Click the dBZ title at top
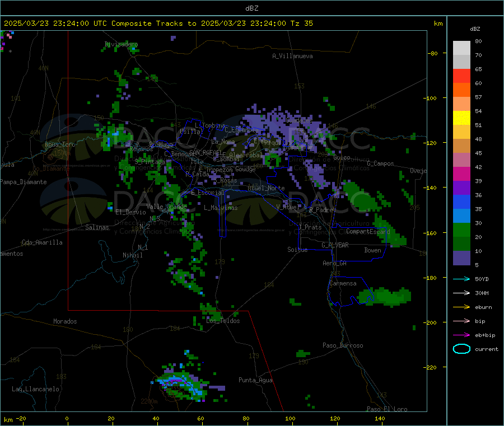The height and width of the screenshot is (426, 504). [x=251, y=8]
